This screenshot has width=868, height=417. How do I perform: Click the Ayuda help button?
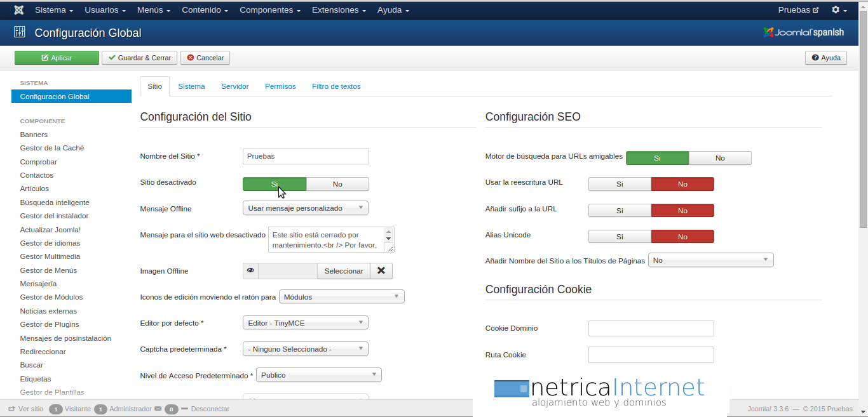click(826, 58)
